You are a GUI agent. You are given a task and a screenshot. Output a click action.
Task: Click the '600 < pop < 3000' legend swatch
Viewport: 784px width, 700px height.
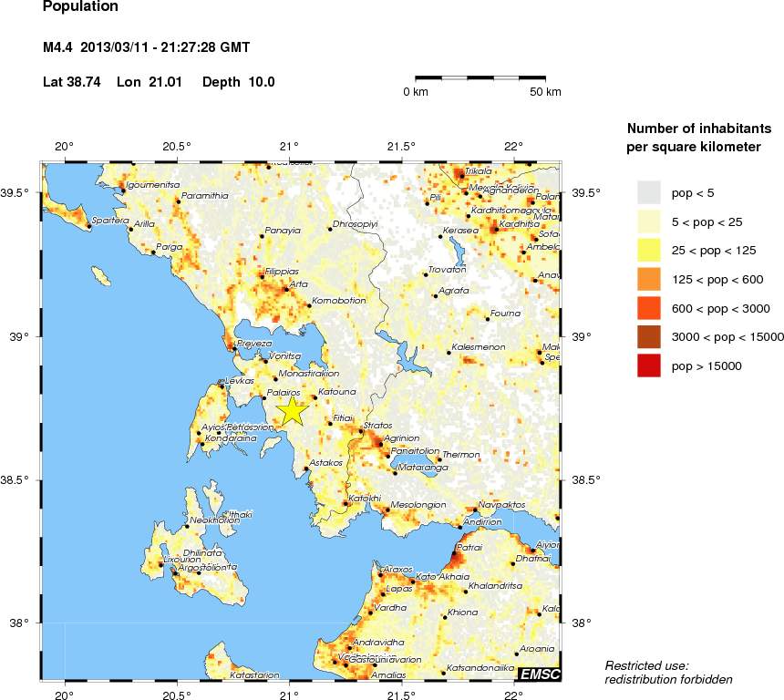click(648, 308)
